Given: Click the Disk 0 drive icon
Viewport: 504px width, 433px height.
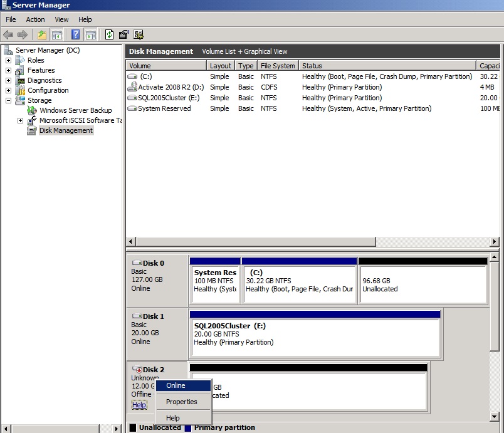Looking at the screenshot, I should (x=137, y=263).
